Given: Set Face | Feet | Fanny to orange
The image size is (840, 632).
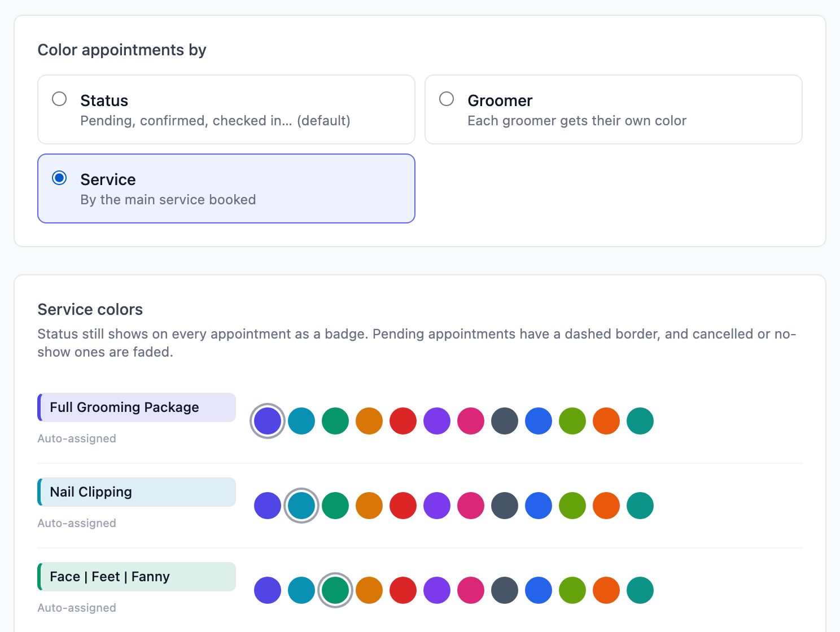Looking at the screenshot, I should point(606,590).
